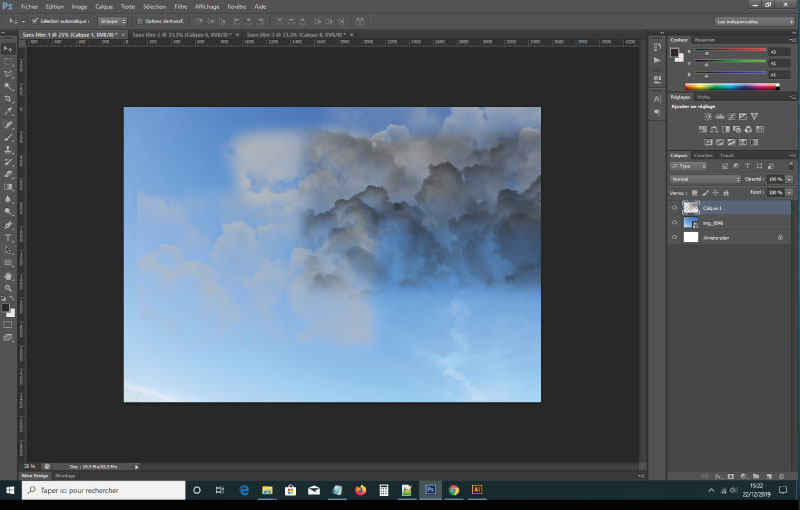Switch to the Couches panel tab
The height and width of the screenshot is (510, 800).
[x=704, y=155]
